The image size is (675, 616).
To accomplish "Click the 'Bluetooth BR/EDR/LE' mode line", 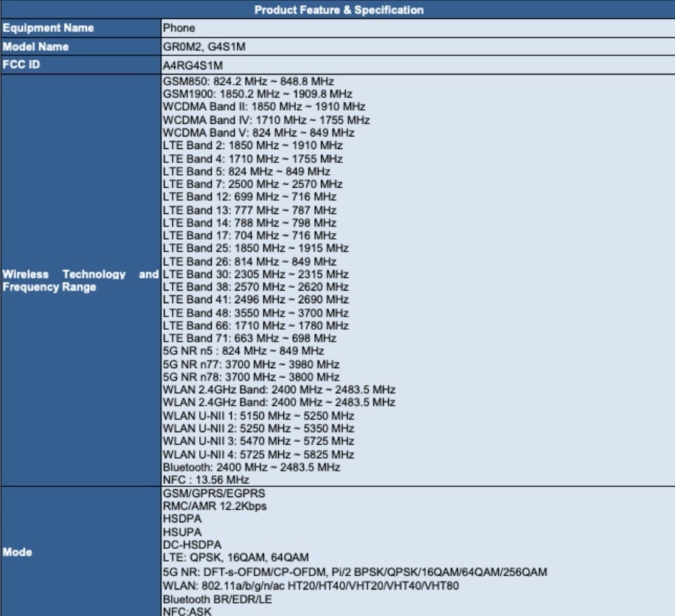I will 217,599.
